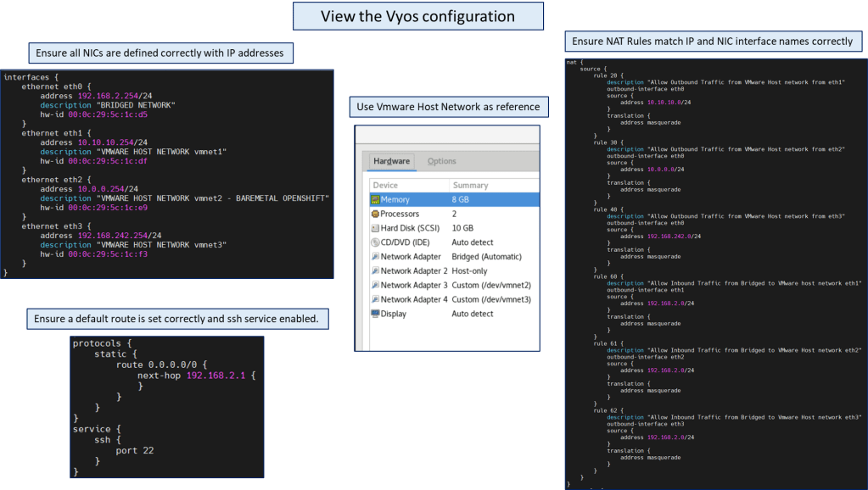Screen dimensions: 868x490
Task: Click the Memory chip icon
Action: pyautogui.click(x=375, y=199)
